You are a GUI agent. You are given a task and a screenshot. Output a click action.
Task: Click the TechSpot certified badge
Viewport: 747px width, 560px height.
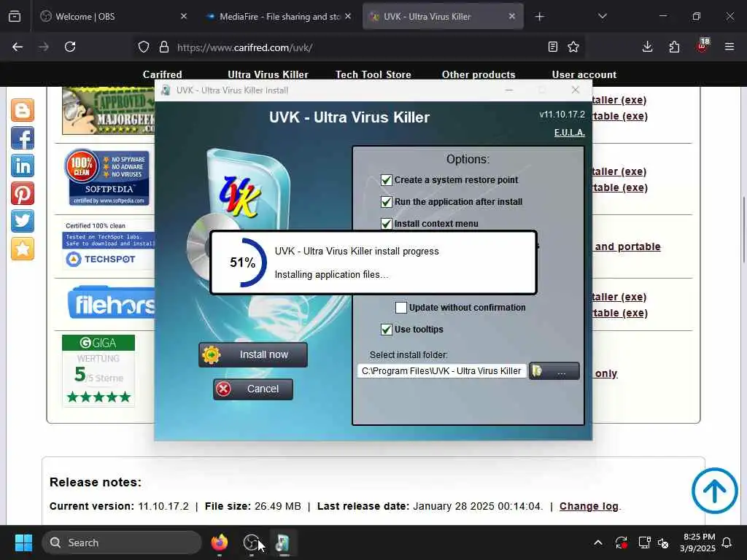[x=109, y=244]
